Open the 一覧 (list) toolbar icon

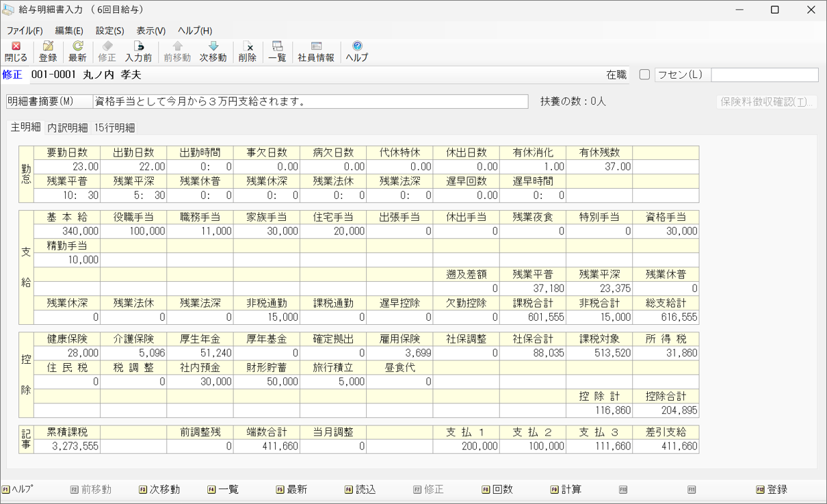(276, 51)
